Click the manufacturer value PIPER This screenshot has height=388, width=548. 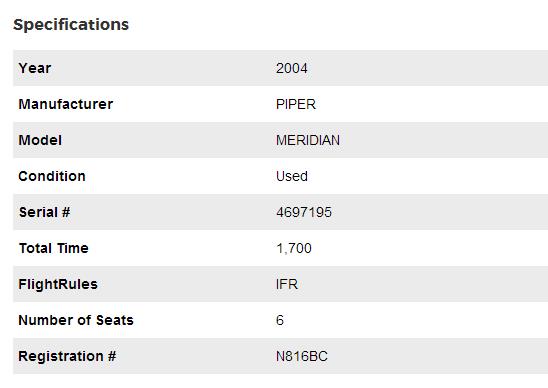(x=296, y=104)
